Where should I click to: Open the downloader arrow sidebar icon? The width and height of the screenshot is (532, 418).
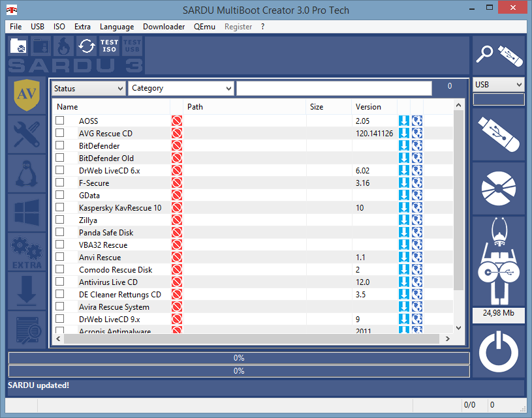click(x=27, y=291)
